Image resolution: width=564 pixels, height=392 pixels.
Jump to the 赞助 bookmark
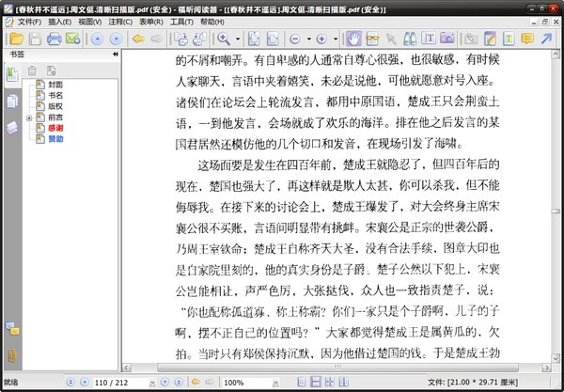point(55,139)
